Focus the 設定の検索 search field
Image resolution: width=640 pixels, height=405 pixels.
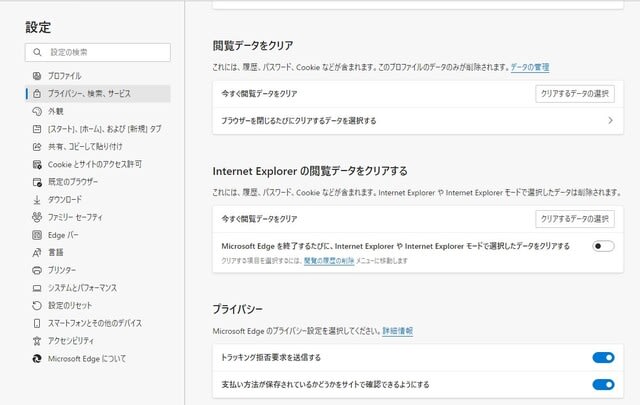98,52
